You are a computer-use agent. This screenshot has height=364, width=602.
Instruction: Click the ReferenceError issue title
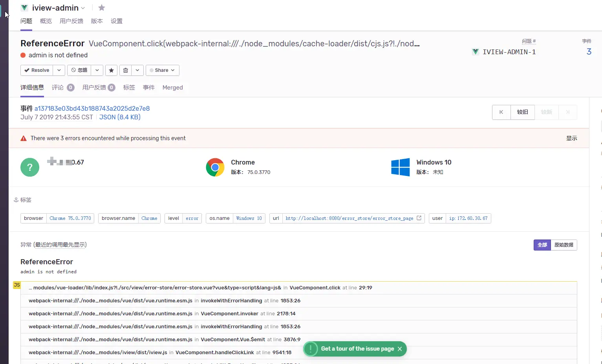(53, 43)
